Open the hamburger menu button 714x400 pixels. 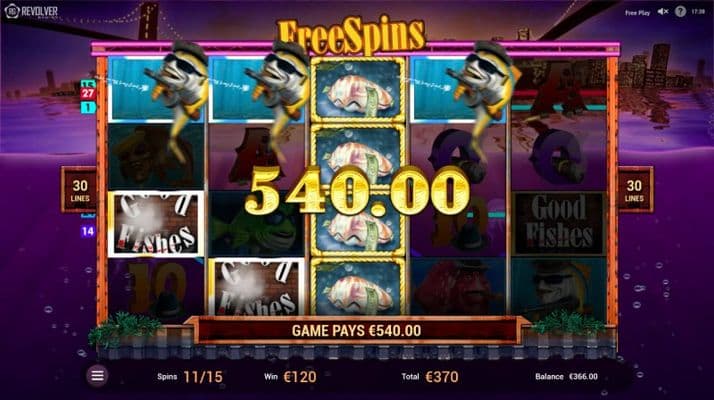[x=97, y=376]
